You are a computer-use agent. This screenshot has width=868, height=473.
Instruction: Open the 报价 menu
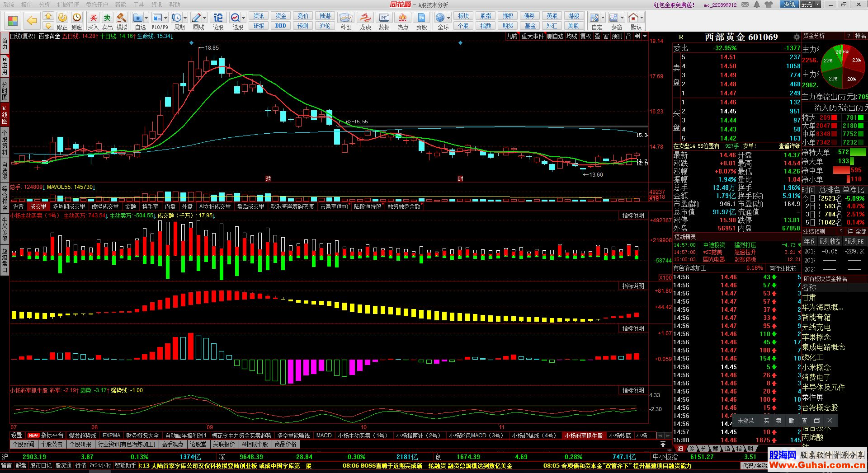click(x=27, y=5)
